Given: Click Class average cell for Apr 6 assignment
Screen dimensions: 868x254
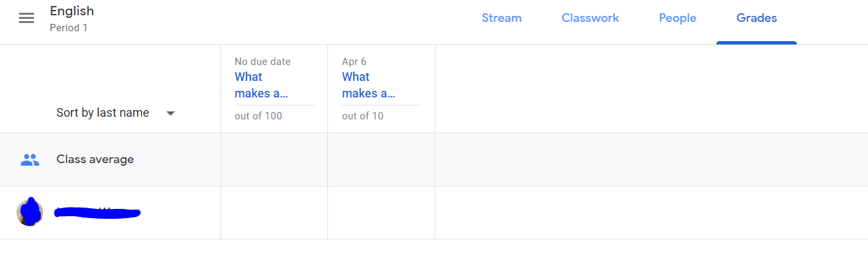Looking at the screenshot, I should [x=382, y=160].
